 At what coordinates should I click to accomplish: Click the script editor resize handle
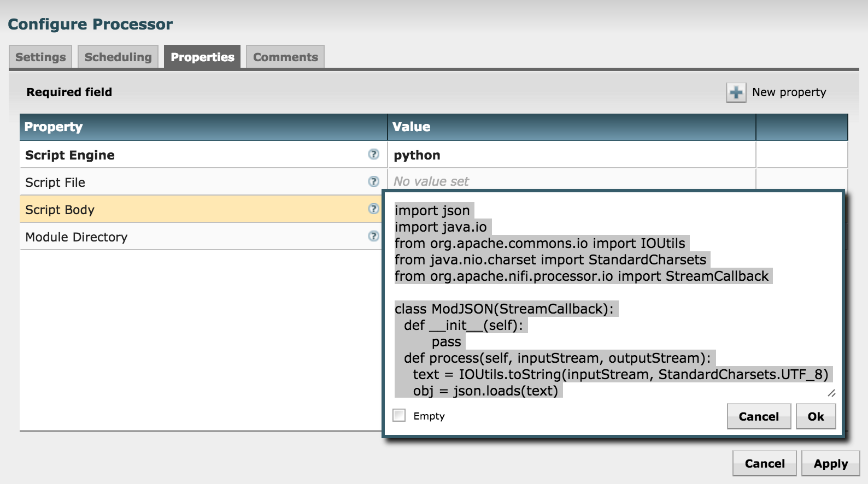click(x=831, y=393)
